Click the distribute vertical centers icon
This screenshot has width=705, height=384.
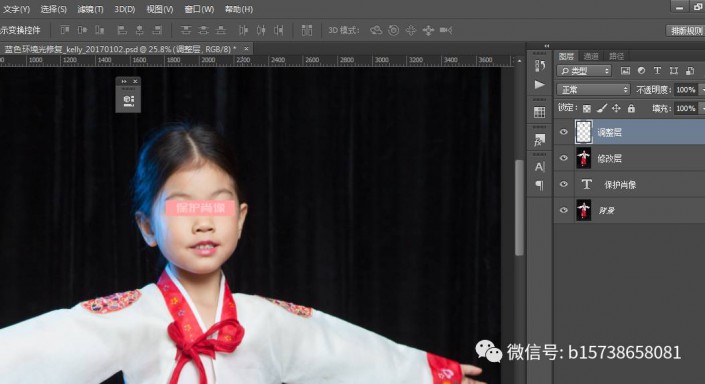click(x=203, y=30)
